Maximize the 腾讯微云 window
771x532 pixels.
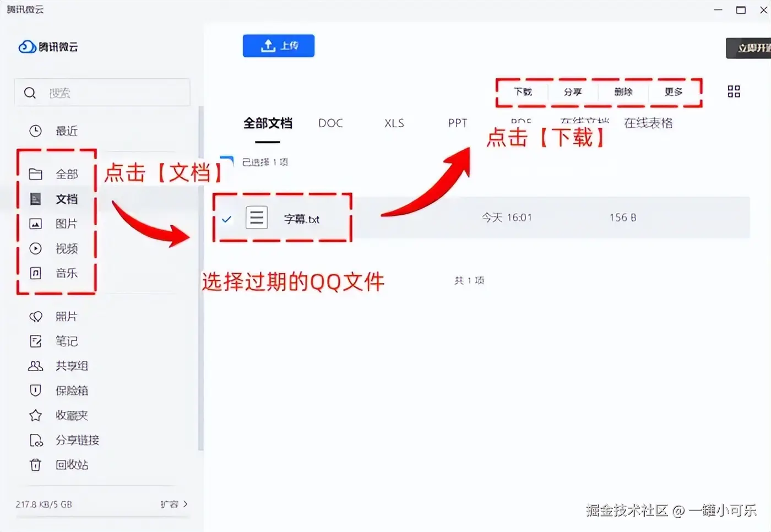pyautogui.click(x=741, y=10)
